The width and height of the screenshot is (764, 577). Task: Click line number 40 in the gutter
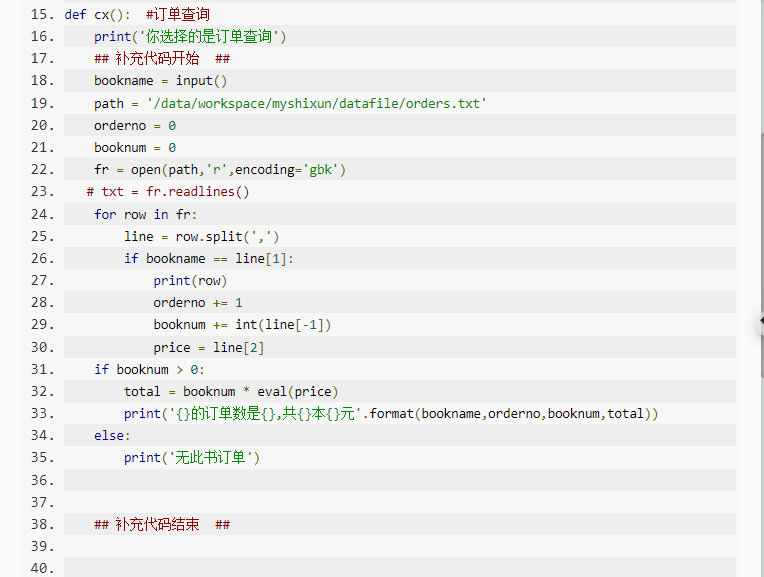tap(42, 568)
